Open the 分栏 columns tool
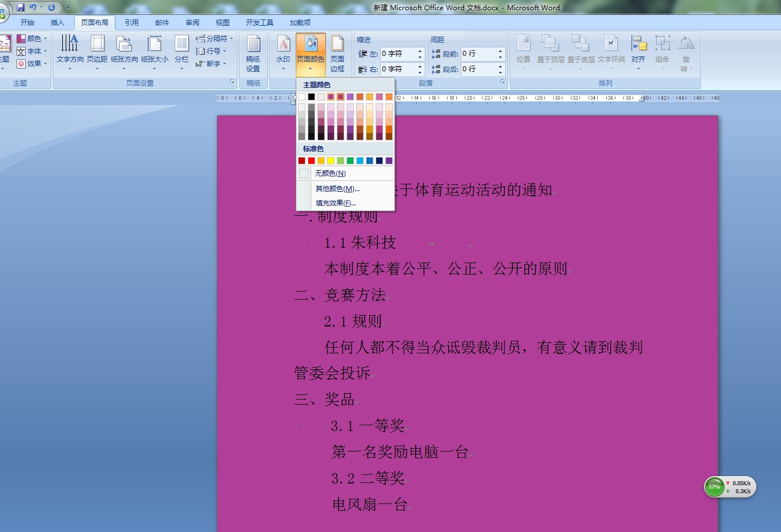 pos(182,53)
